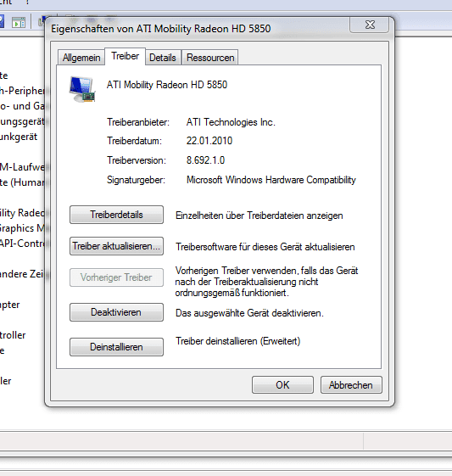Screen dimensions: 452x476
Task: Select 'M-Laufwe' row in Device Manager tree
Action: click(22, 167)
